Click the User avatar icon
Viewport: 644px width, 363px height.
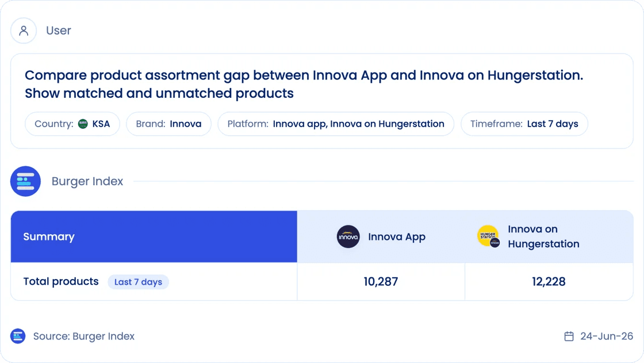pyautogui.click(x=24, y=30)
